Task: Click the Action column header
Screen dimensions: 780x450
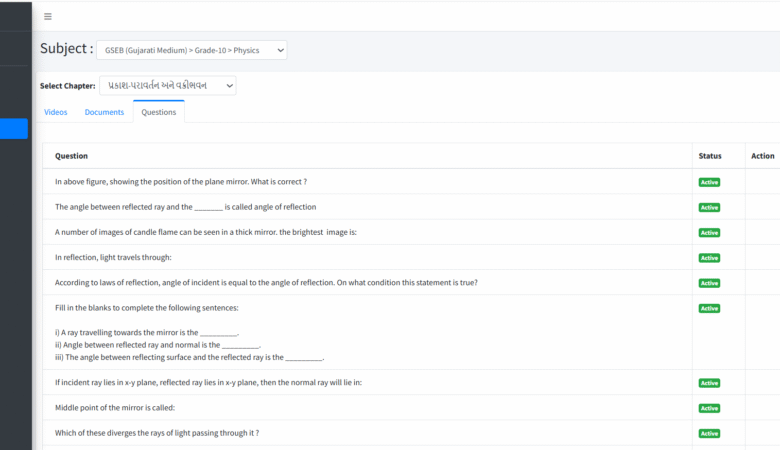Action: [762, 156]
